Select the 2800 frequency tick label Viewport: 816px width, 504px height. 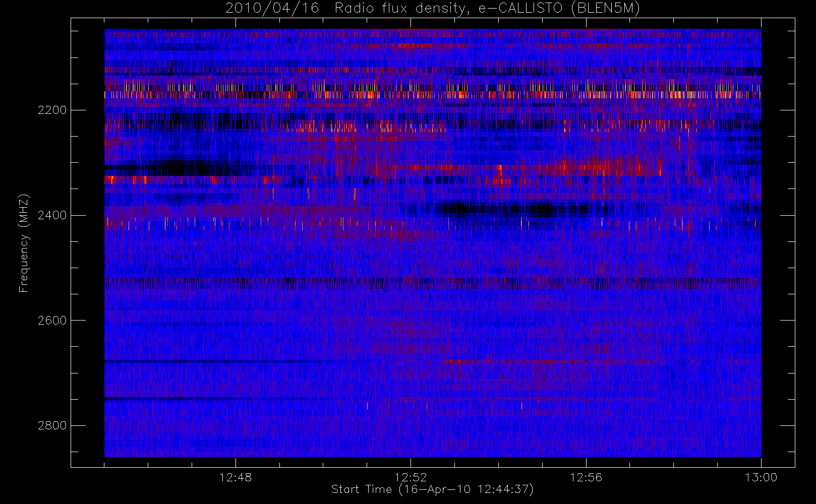pyautogui.click(x=52, y=425)
